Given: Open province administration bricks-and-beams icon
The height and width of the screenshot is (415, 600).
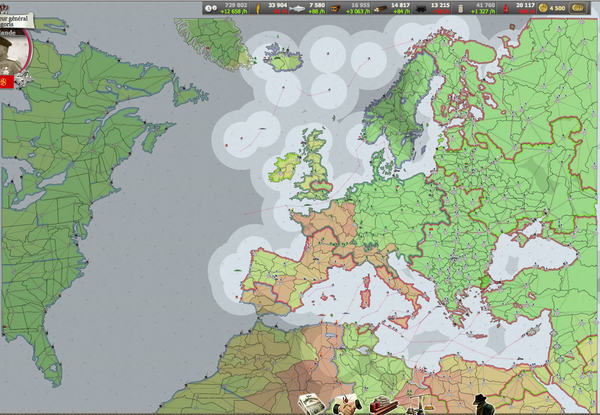Looking at the screenshot, I should pos(384,405).
